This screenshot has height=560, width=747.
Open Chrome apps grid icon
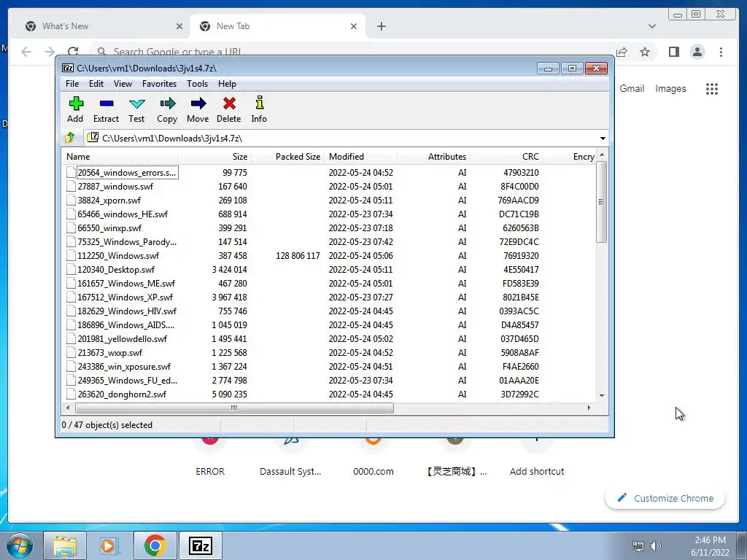pyautogui.click(x=712, y=88)
